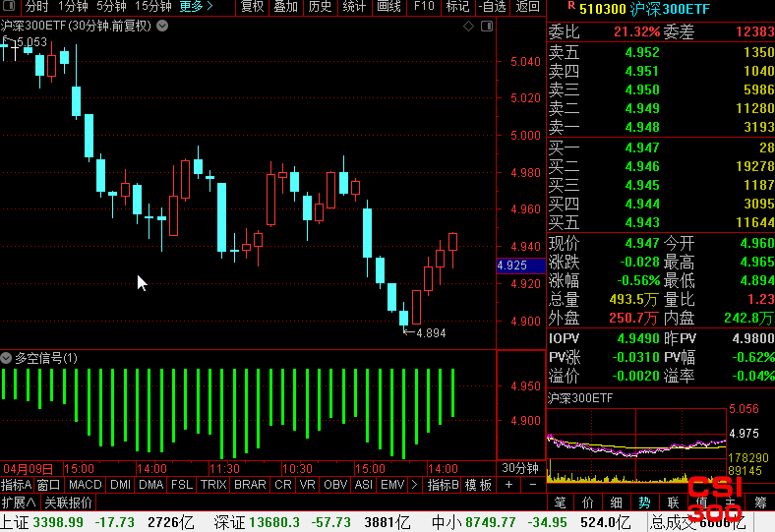Show more indicators with the arrow
Screen dimensions: 775x532
click(414, 485)
